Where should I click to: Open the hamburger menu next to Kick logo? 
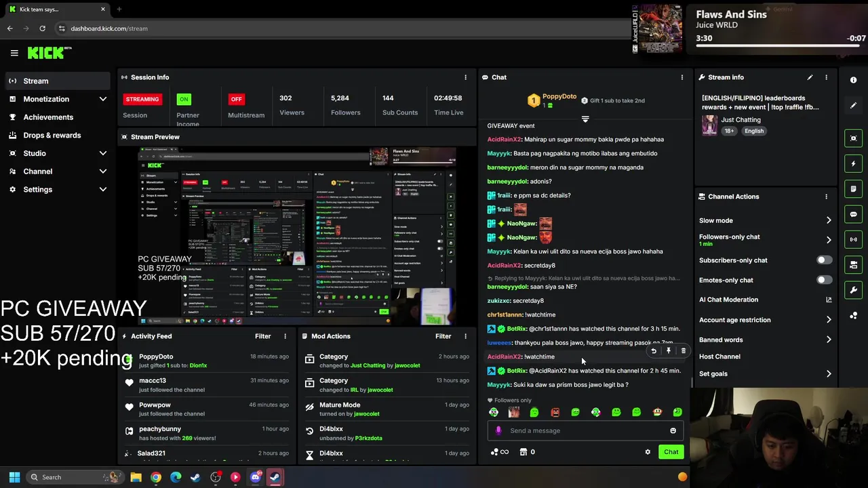[14, 53]
